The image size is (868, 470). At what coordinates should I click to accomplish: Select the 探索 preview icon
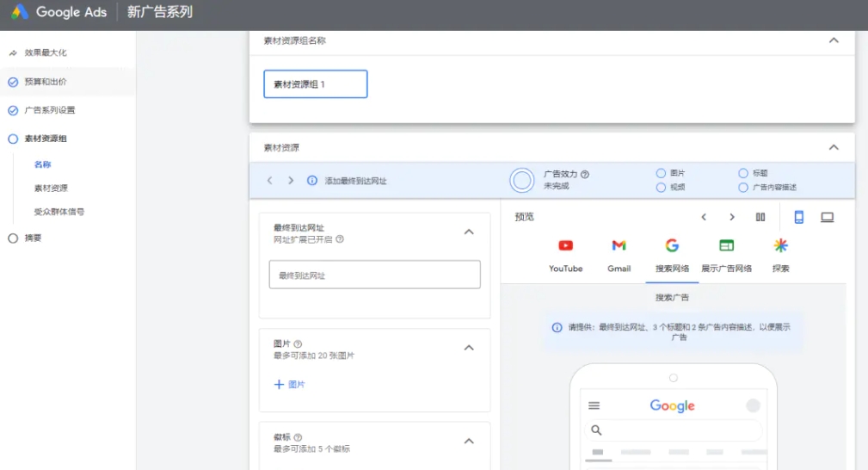pos(780,246)
